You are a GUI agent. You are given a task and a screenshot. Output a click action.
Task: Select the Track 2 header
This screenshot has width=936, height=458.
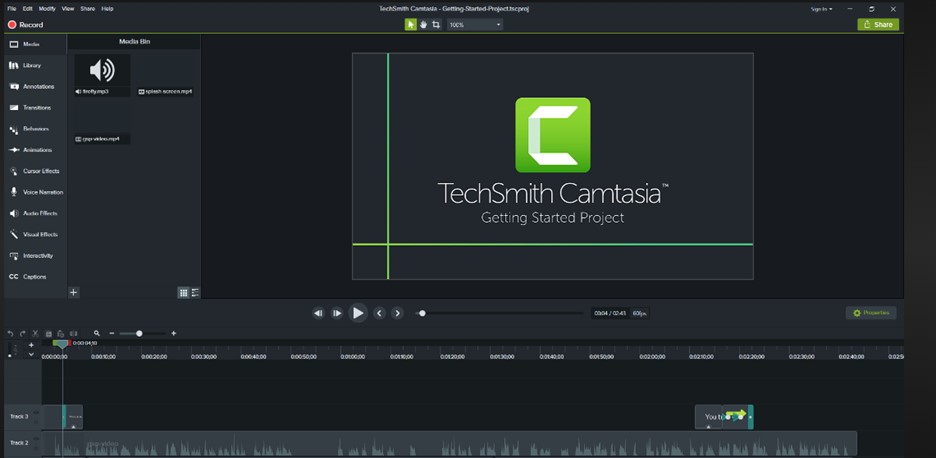(x=23, y=443)
